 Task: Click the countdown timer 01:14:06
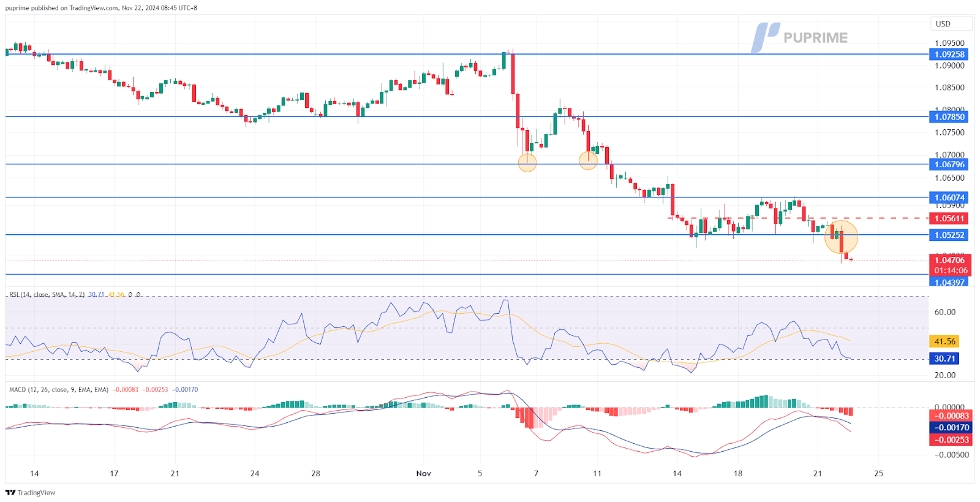(951, 270)
